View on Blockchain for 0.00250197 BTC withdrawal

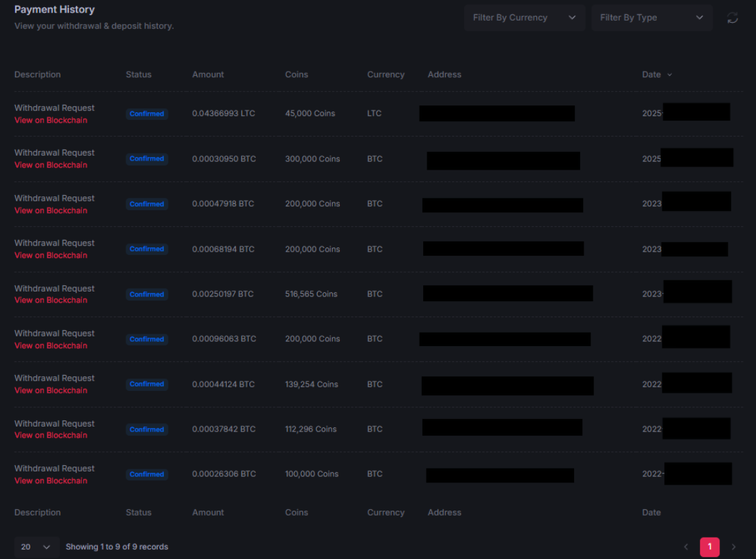point(51,300)
